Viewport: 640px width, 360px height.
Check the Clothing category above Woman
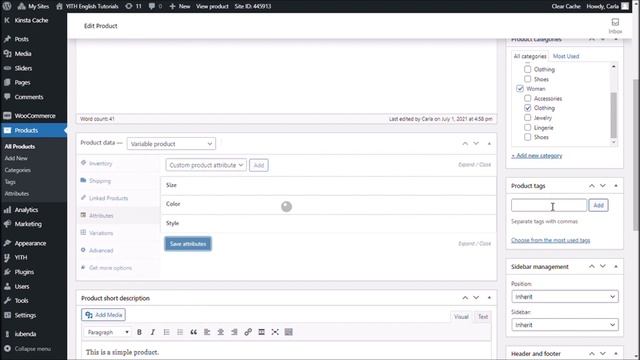527,69
